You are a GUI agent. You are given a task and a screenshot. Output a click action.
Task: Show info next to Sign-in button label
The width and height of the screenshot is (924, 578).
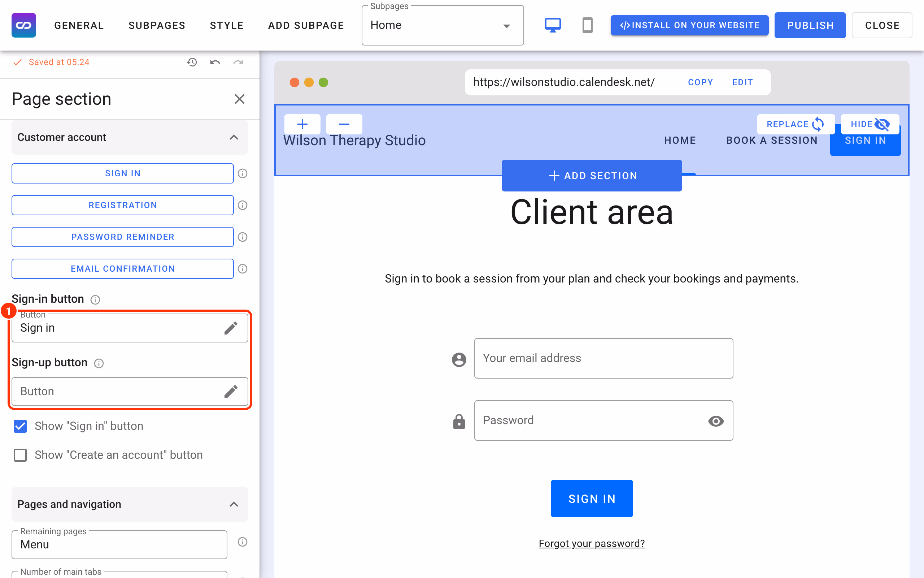pos(95,300)
